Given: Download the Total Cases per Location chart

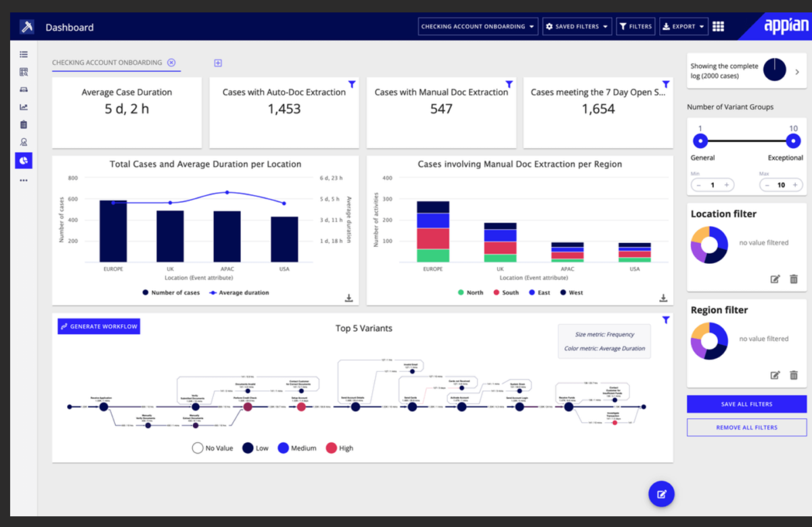Looking at the screenshot, I should pyautogui.click(x=348, y=298).
